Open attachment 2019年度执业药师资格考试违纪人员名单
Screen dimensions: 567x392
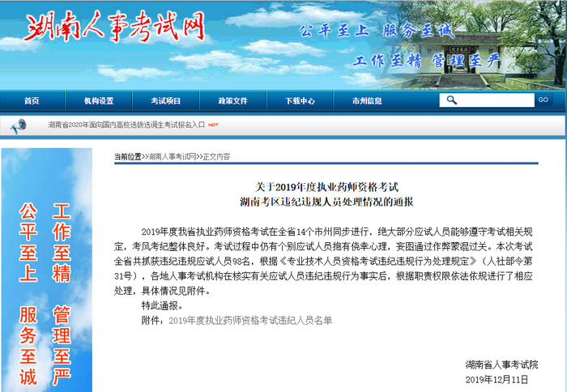tap(249, 320)
